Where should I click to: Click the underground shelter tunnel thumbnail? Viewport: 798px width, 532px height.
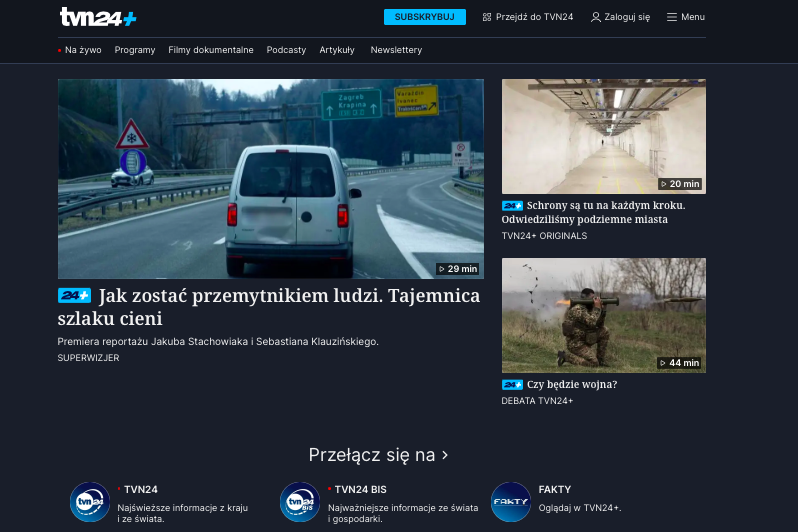(x=603, y=135)
